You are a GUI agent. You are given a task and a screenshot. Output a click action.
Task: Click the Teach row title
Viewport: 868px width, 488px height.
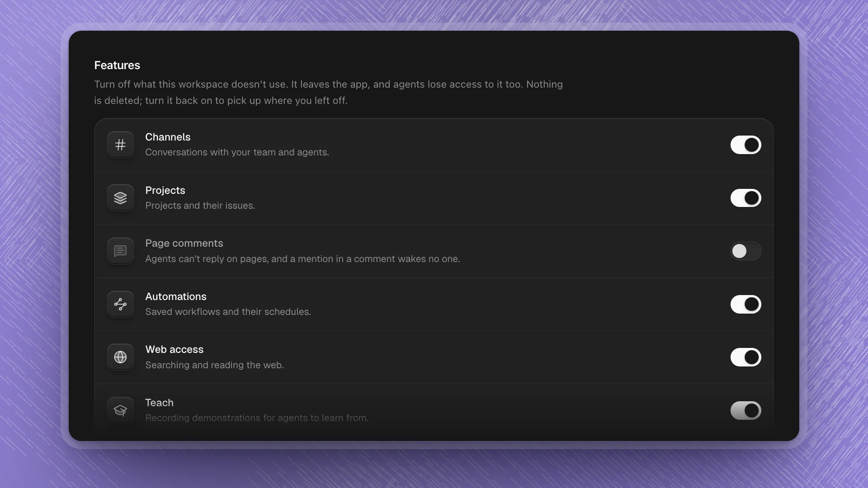159,403
